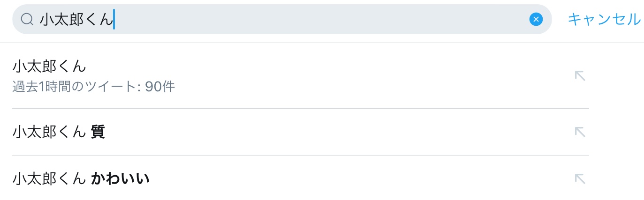Click the 90件 tweet count
This screenshot has height=200, width=644.
[160, 87]
